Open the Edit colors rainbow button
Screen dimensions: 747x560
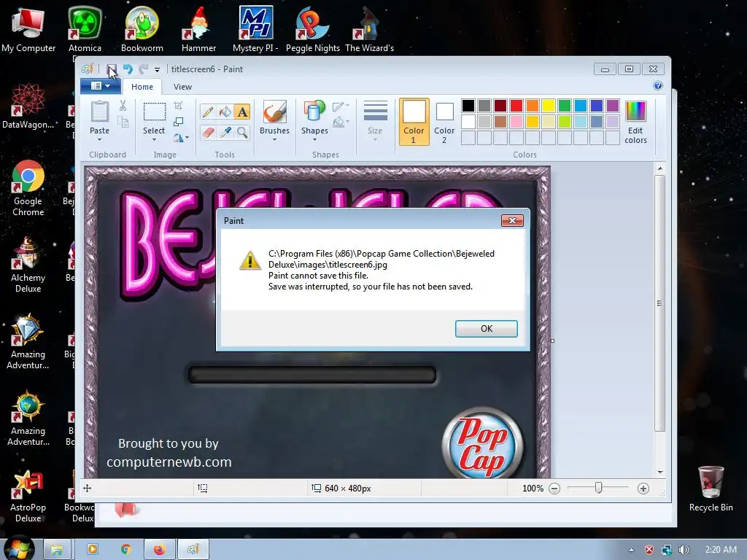click(x=635, y=122)
